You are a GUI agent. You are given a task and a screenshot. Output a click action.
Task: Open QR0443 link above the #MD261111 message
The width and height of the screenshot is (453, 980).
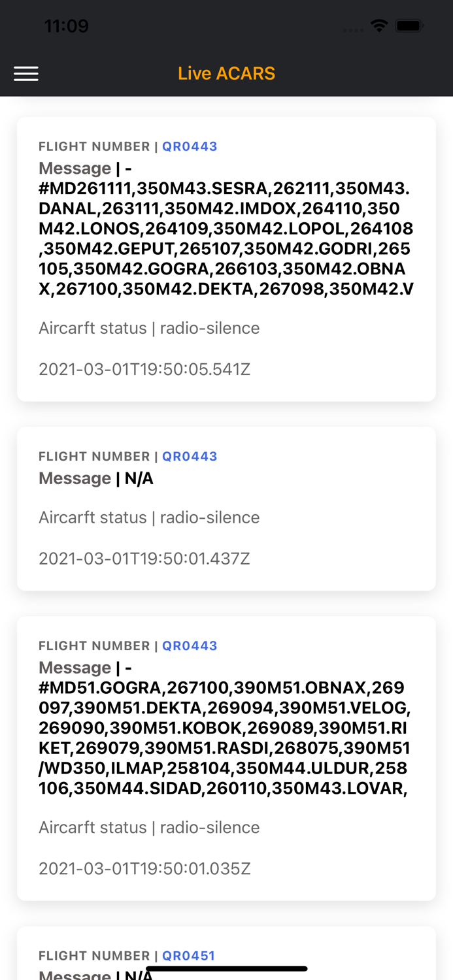pos(190,146)
